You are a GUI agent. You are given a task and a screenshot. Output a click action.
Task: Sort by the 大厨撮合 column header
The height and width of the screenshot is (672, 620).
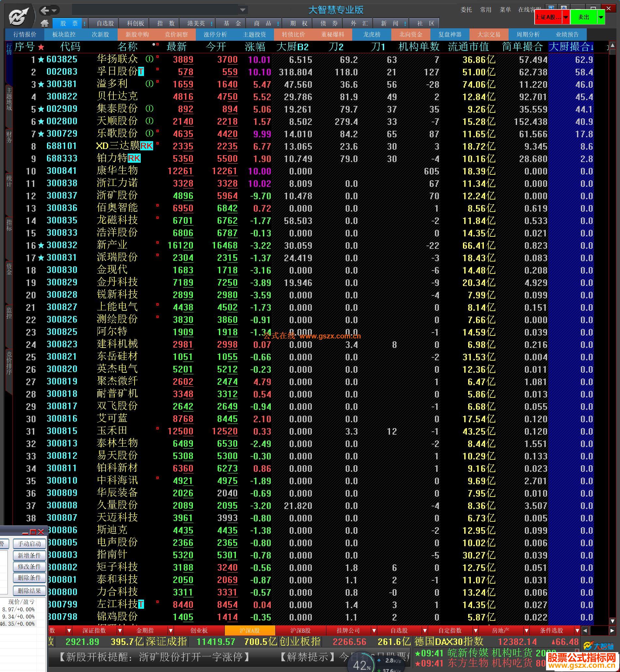[x=571, y=47]
